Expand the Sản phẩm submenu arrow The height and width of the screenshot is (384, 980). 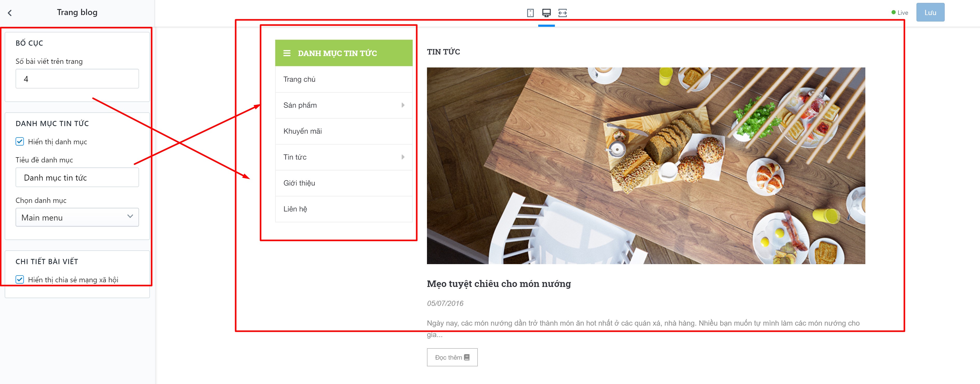403,105
